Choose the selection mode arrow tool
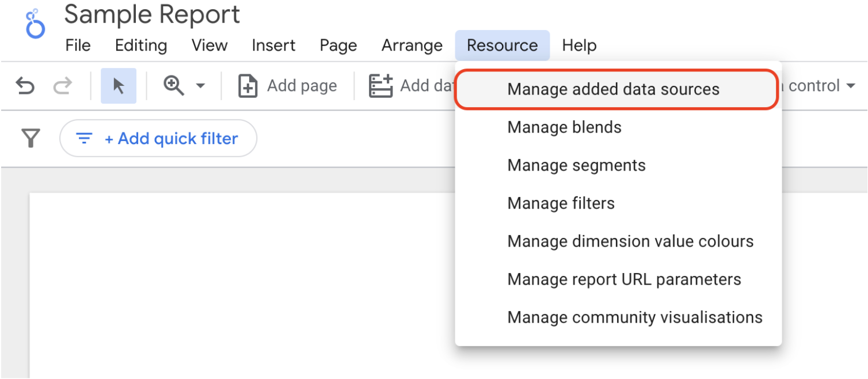The height and width of the screenshot is (379, 868). point(119,86)
